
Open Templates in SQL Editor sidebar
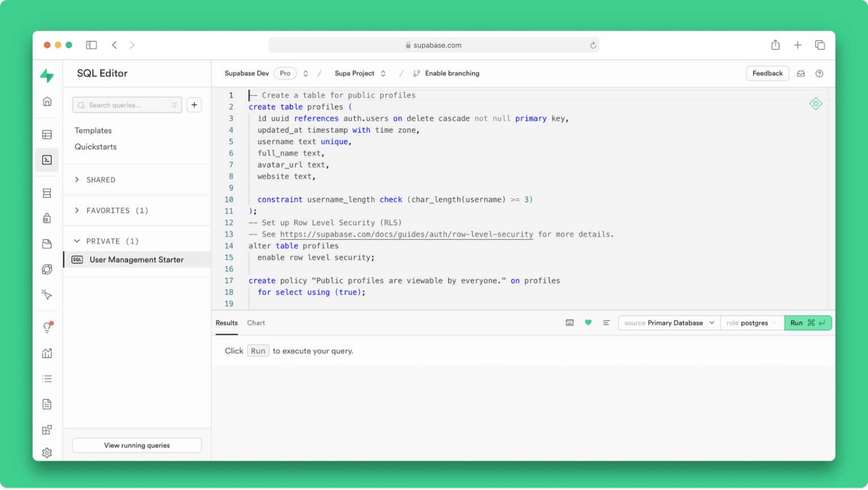(93, 130)
